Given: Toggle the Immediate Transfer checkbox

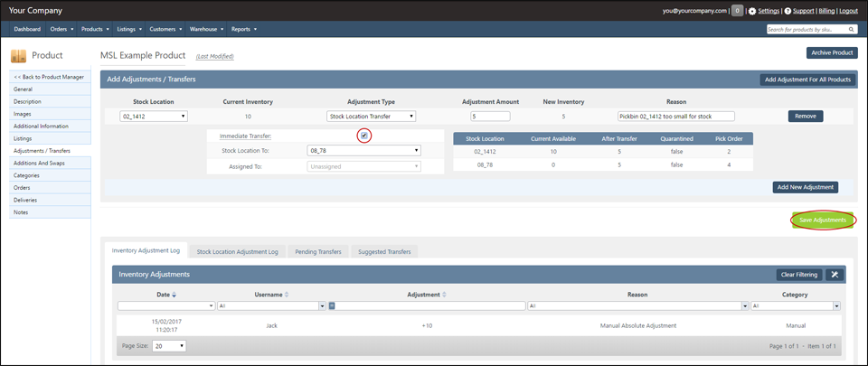Looking at the screenshot, I should coord(364,136).
